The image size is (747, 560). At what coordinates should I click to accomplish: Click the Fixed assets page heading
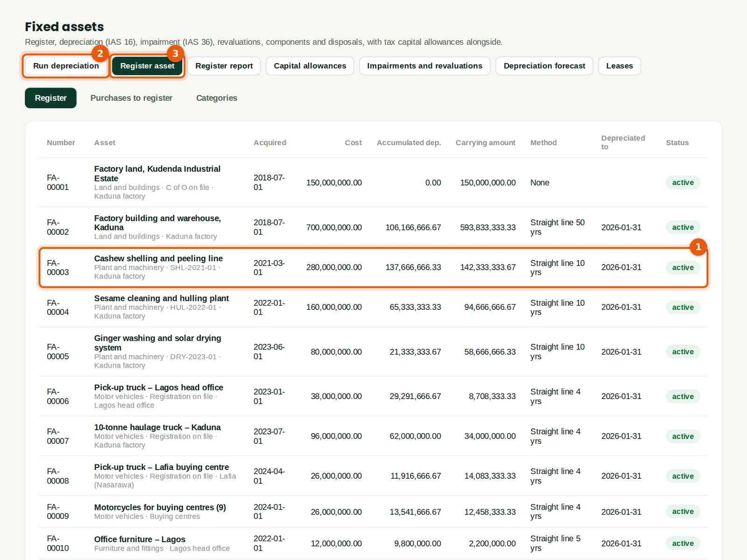64,27
